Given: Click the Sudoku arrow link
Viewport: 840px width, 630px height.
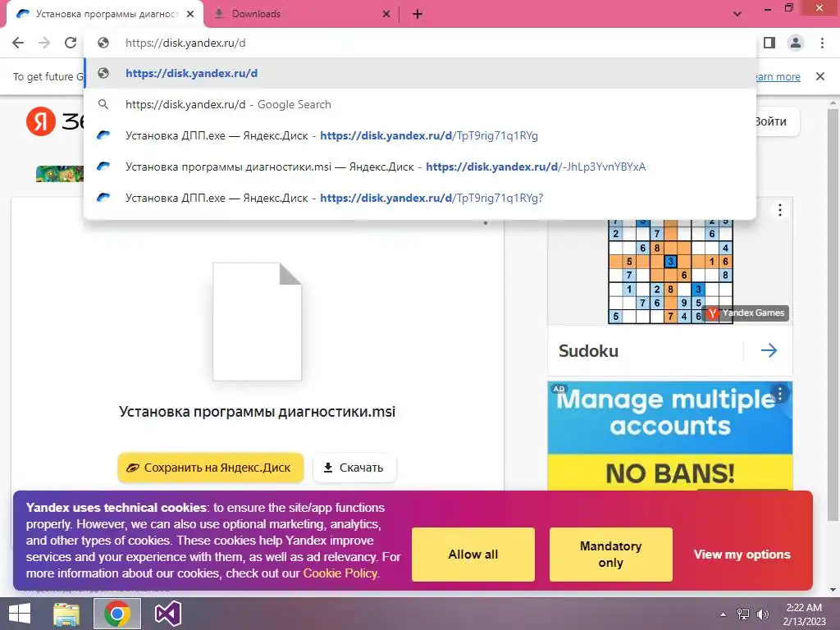Looking at the screenshot, I should tap(769, 351).
